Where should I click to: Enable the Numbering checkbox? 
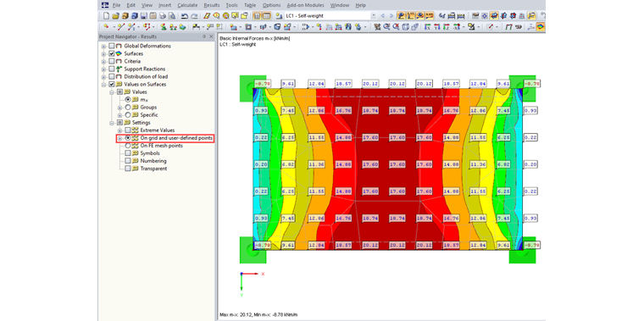coord(128,161)
